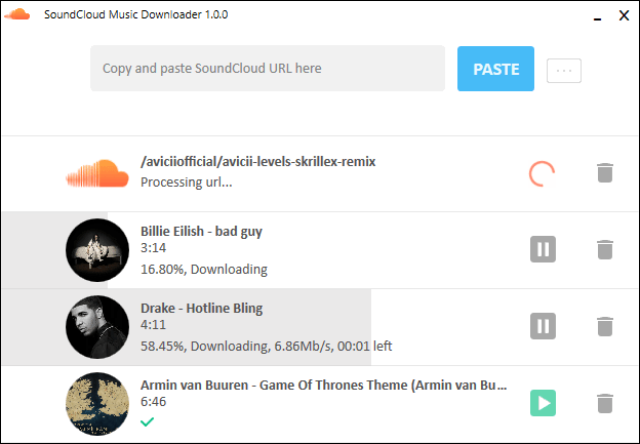Delete the Billie Eilish bad guy download
This screenshot has height=444, width=640.
(x=604, y=249)
